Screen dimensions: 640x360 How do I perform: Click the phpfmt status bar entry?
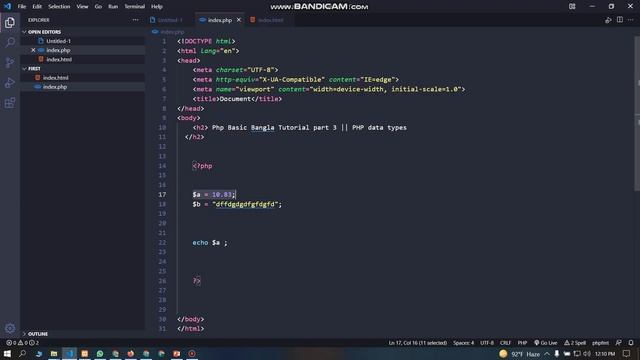[600, 343]
